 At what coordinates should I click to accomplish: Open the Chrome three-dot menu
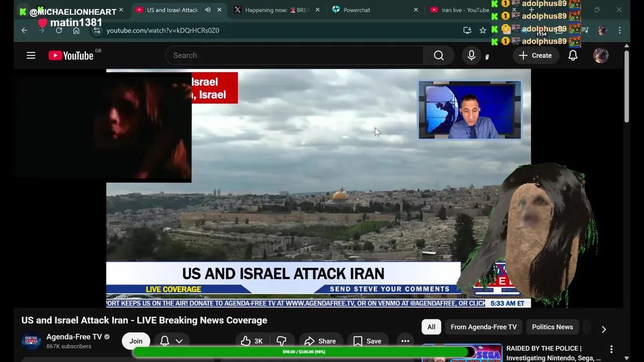pyautogui.click(x=620, y=30)
